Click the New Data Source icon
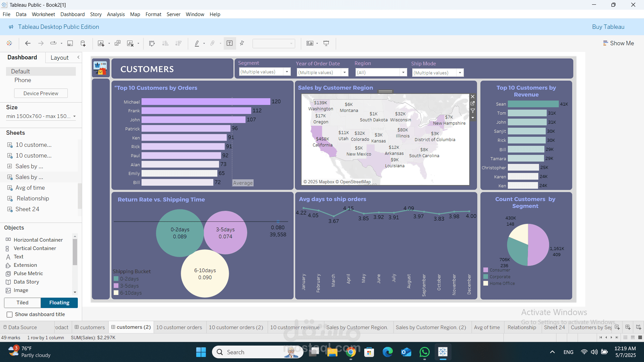Screen dimensions: 644x362 (83, 43)
